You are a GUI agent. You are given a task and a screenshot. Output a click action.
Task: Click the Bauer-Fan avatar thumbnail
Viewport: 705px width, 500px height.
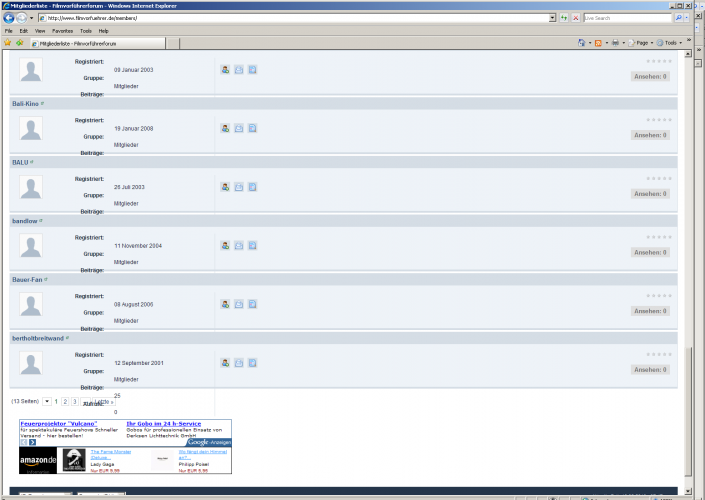[x=32, y=305]
